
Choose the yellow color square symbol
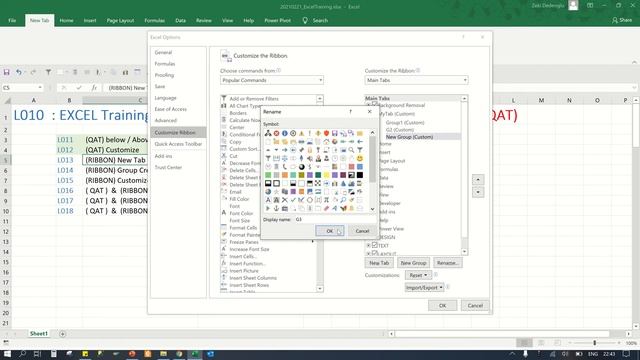coord(327,175)
